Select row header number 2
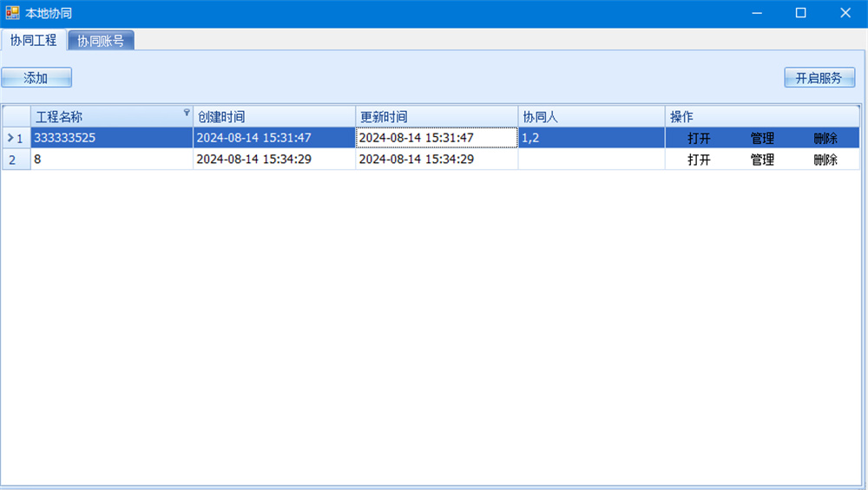 [16, 160]
